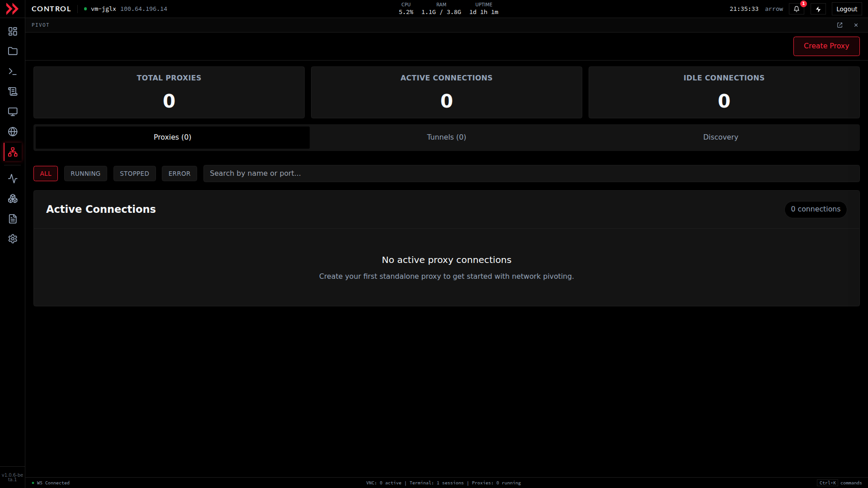Click the VNC: 0 active status entry
The image size is (868, 488).
click(384, 483)
